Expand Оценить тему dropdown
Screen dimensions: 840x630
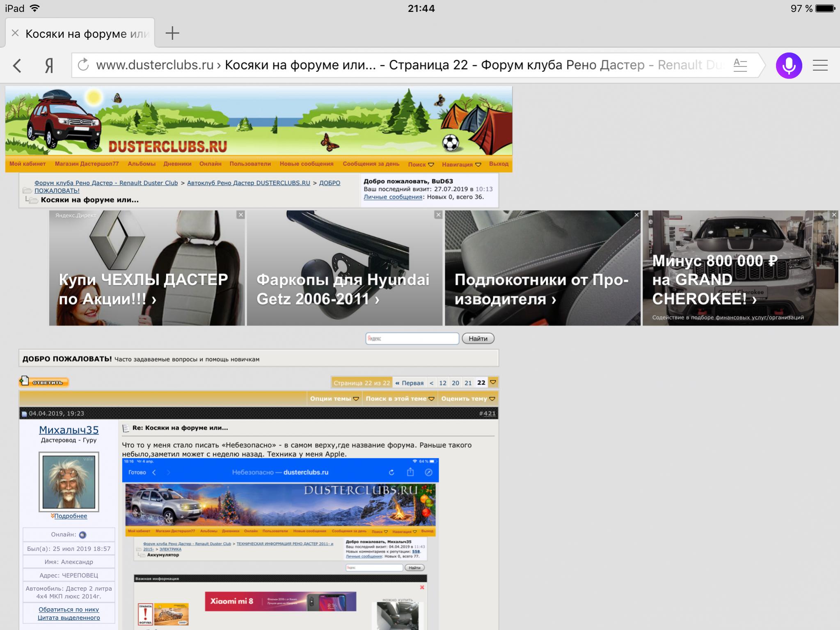[x=468, y=399]
